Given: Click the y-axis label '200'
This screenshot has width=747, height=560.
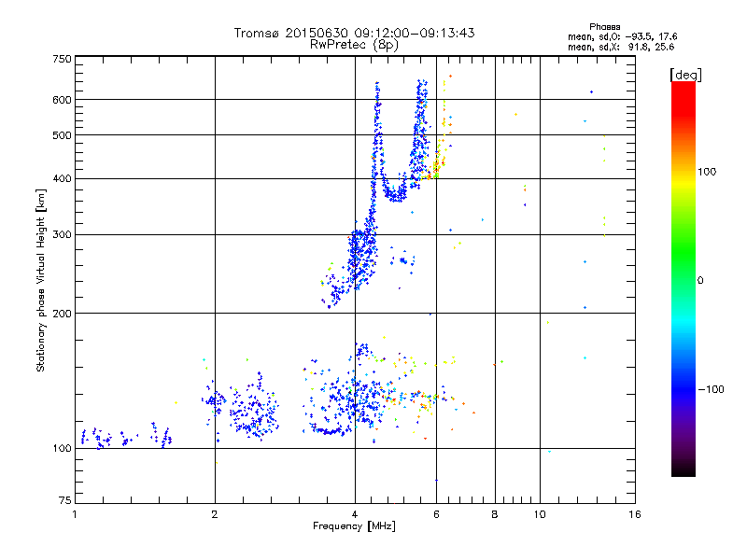Looking at the screenshot, I should tap(62, 314).
